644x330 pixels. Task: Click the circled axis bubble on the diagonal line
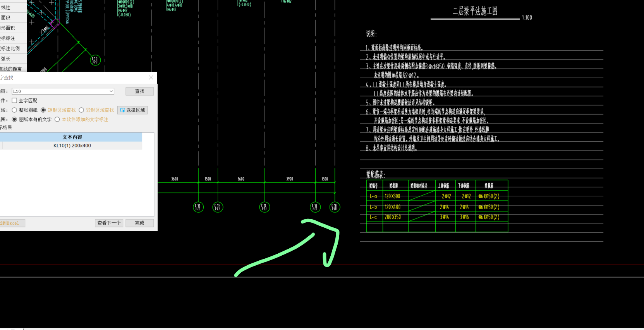(95, 60)
